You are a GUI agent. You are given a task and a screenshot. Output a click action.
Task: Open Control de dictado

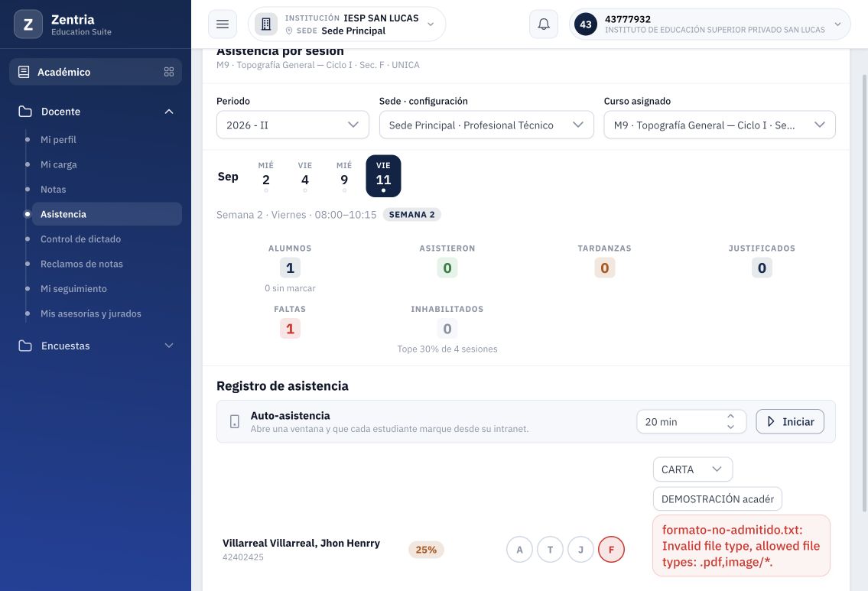(80, 239)
